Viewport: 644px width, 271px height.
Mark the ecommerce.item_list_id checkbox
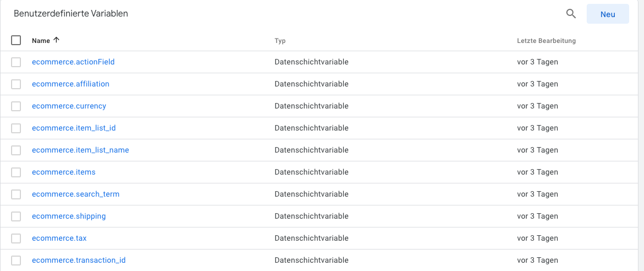coord(16,128)
